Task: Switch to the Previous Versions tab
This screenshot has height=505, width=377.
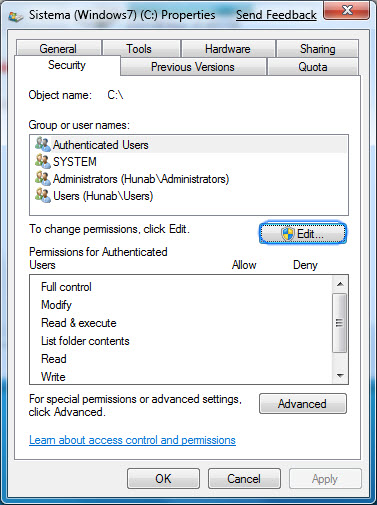Action: (x=193, y=67)
